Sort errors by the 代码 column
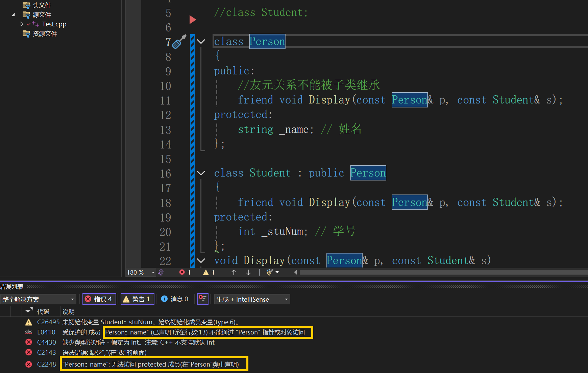The width and height of the screenshot is (588, 373). (x=43, y=311)
